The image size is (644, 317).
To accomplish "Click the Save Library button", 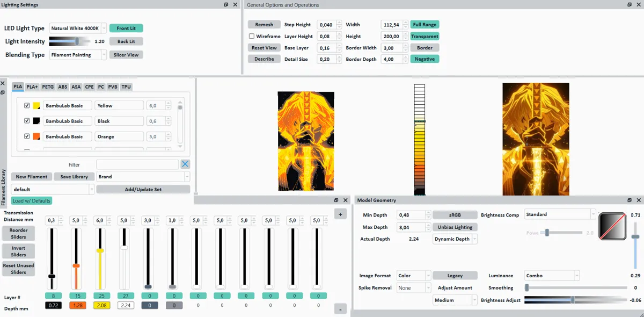I will [74, 177].
